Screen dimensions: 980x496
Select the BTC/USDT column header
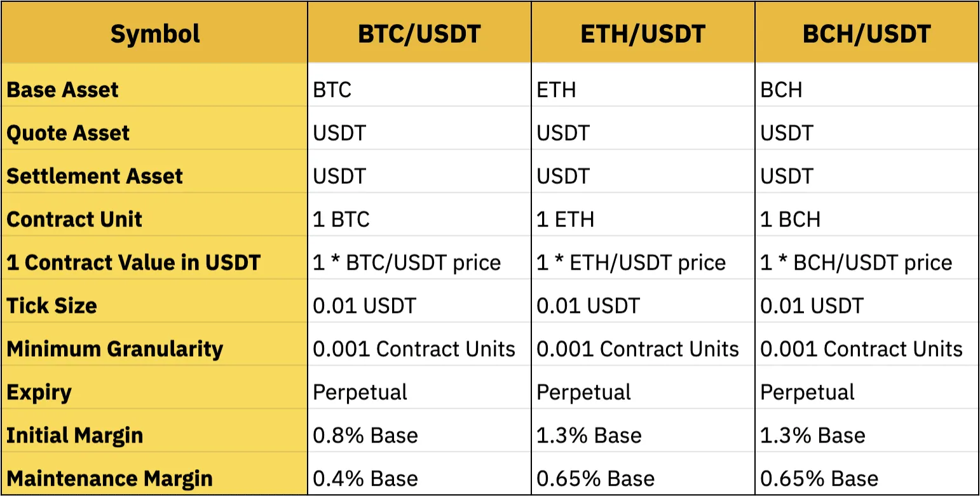[x=419, y=34]
